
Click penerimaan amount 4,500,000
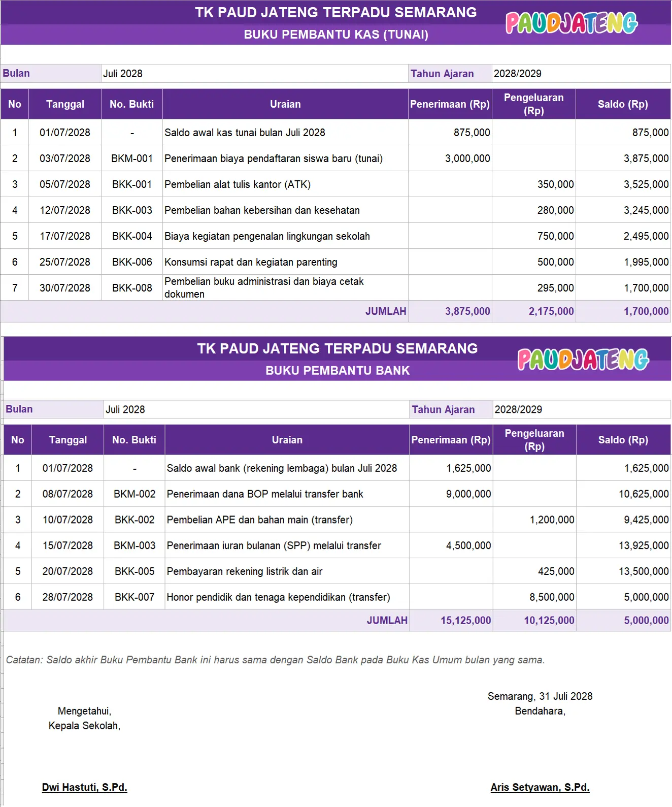(x=451, y=546)
